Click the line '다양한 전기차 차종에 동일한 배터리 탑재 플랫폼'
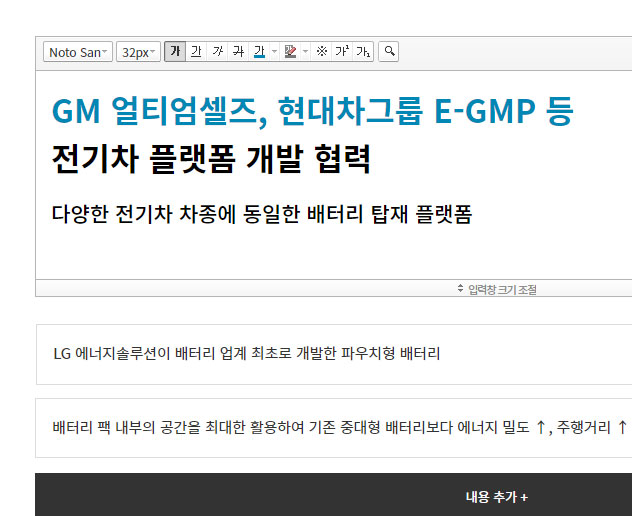632x516 pixels. point(262,214)
